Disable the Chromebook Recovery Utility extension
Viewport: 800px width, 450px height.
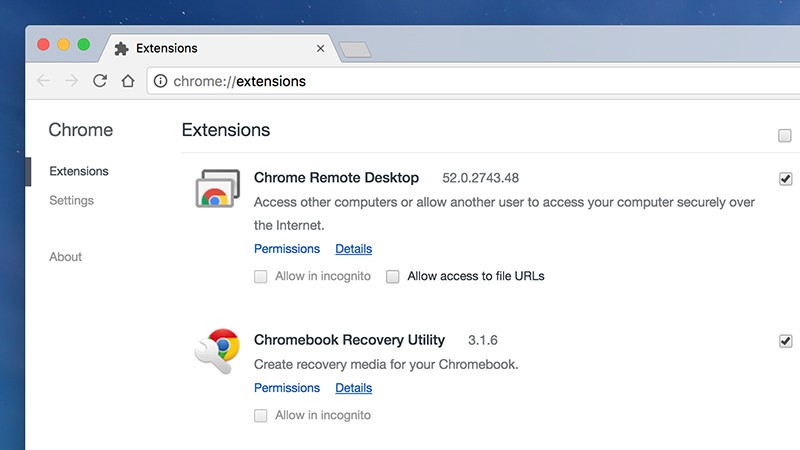(785, 341)
